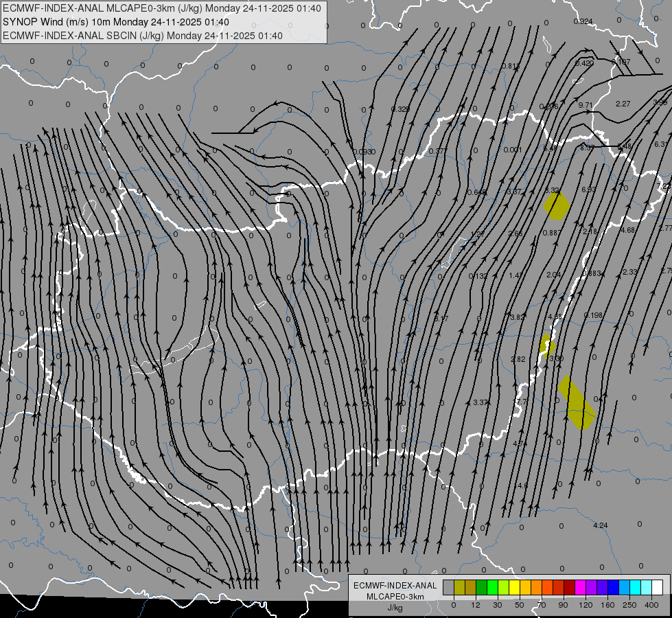Click the hexagonal olive CAPE patch near 6.93

[556, 206]
